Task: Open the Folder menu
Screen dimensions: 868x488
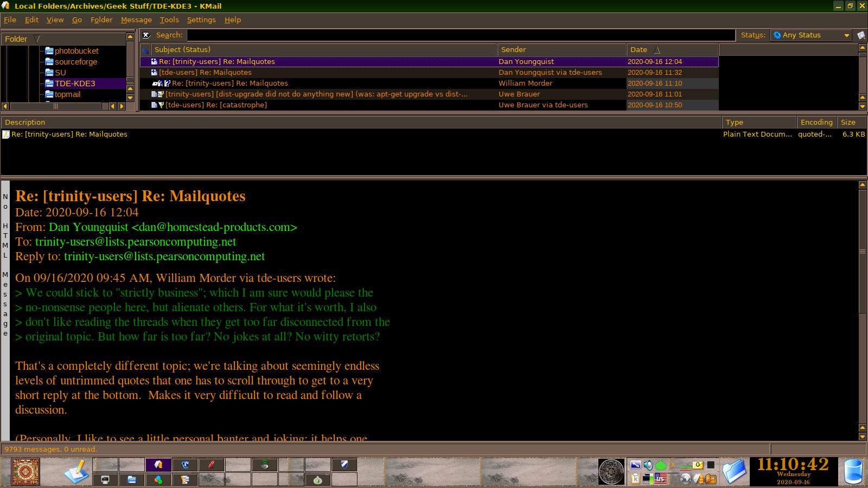Action: (x=101, y=20)
